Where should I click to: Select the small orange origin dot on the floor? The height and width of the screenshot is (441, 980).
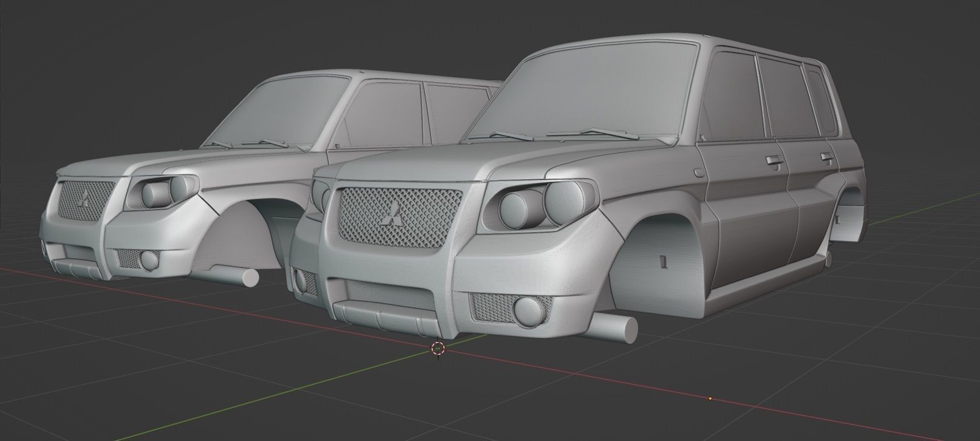(x=710, y=399)
